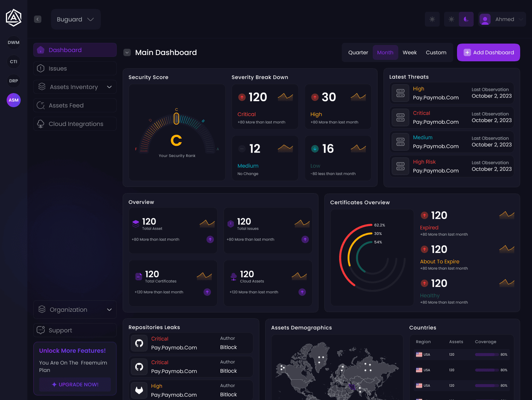
Task: Click UPGRADE NOW! in the plan banner
Action: point(75,384)
